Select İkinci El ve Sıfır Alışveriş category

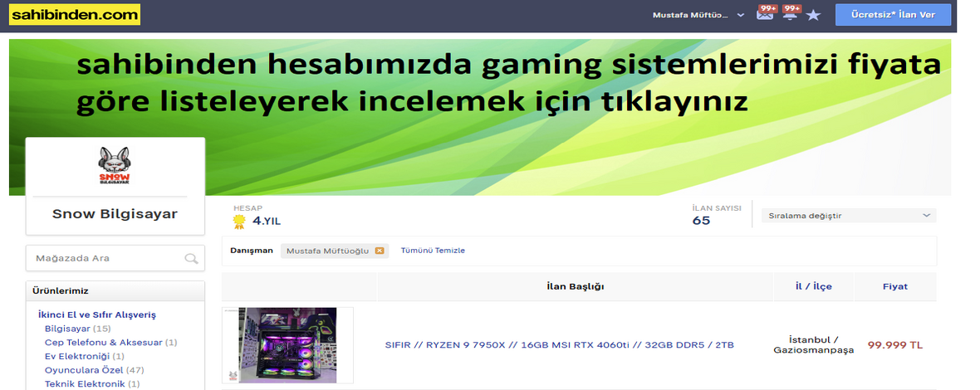coord(97,314)
